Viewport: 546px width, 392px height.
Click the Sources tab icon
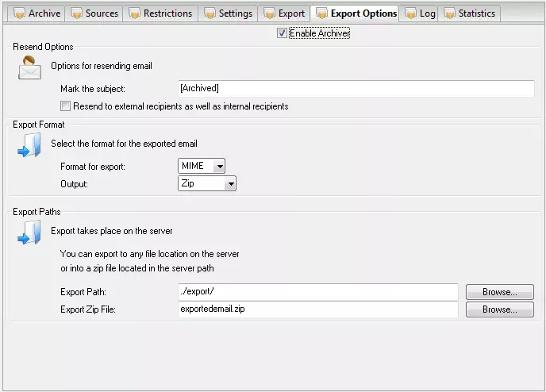click(76, 13)
